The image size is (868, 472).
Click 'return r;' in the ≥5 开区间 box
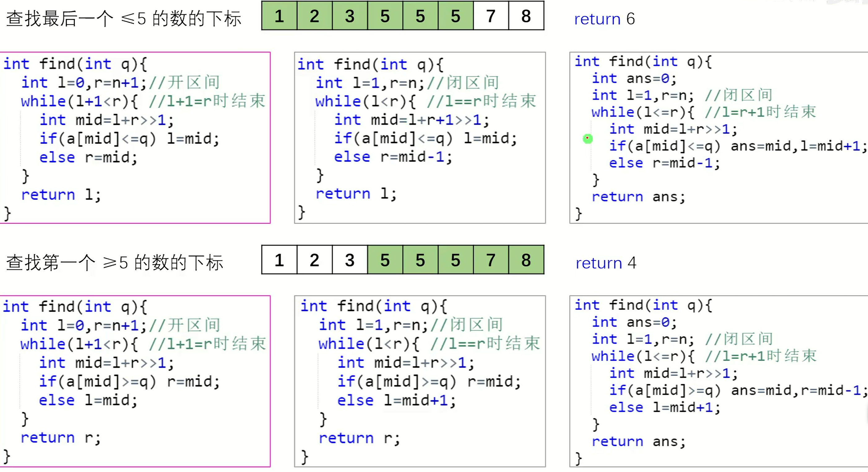(61, 438)
